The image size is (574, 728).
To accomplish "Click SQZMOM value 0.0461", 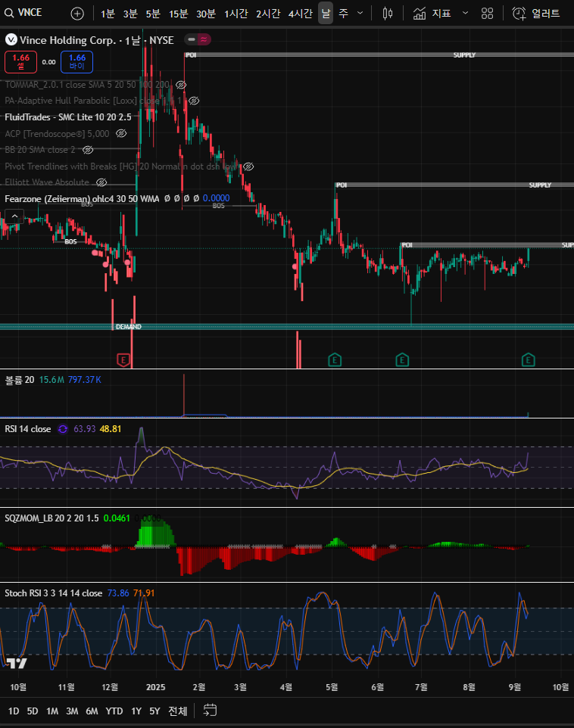I will (x=117, y=518).
